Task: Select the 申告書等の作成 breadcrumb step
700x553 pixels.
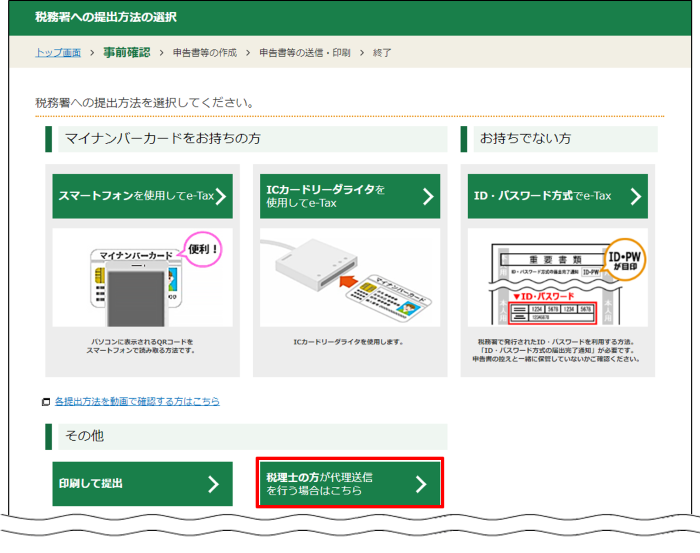Action: click(204, 52)
